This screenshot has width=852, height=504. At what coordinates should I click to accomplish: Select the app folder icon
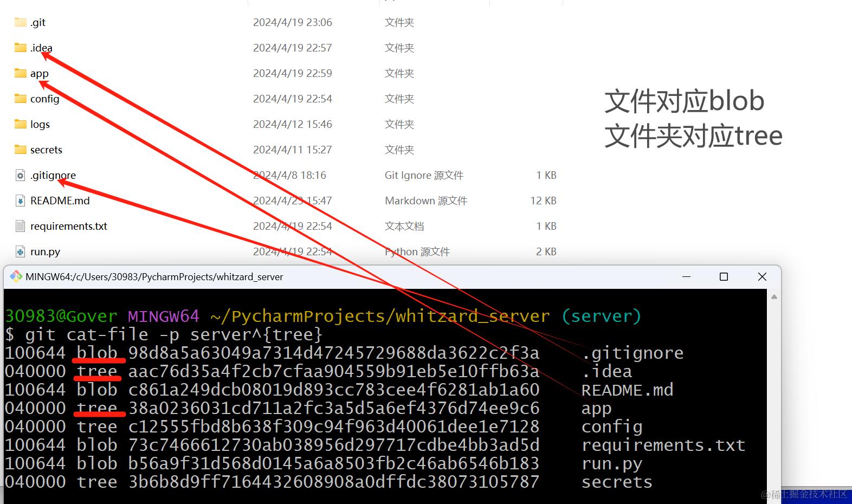[x=21, y=73]
